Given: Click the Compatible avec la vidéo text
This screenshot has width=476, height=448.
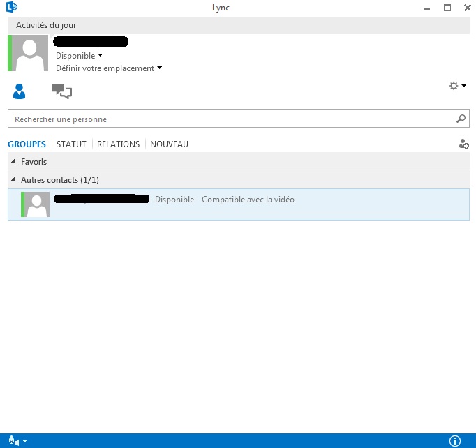Looking at the screenshot, I should coord(248,200).
